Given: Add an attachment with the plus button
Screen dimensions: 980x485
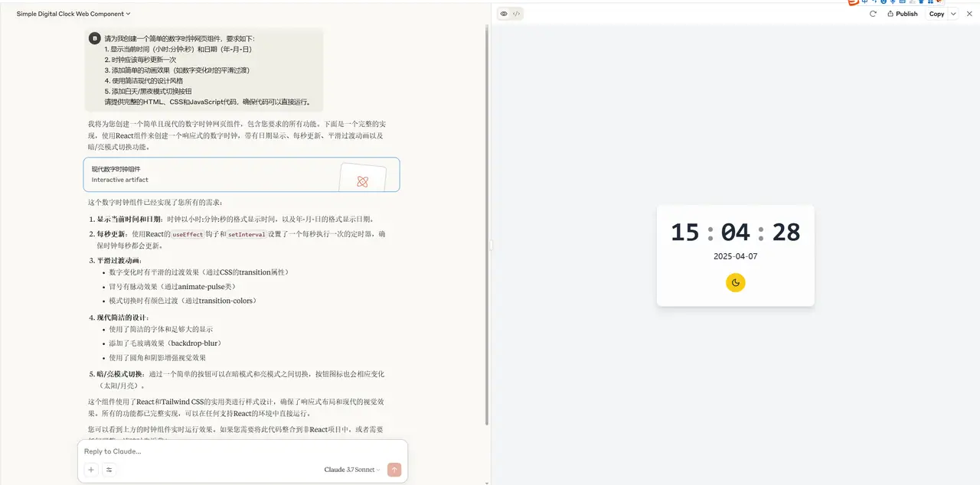Looking at the screenshot, I should point(91,470).
